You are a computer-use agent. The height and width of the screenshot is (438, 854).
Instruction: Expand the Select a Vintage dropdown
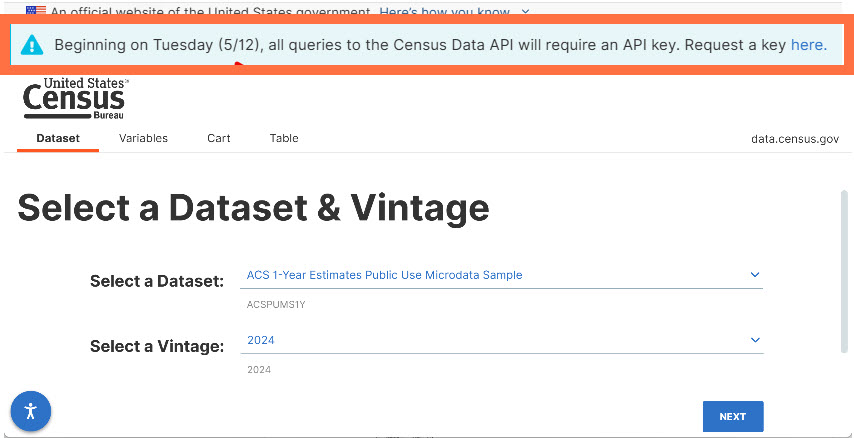[x=501, y=340]
